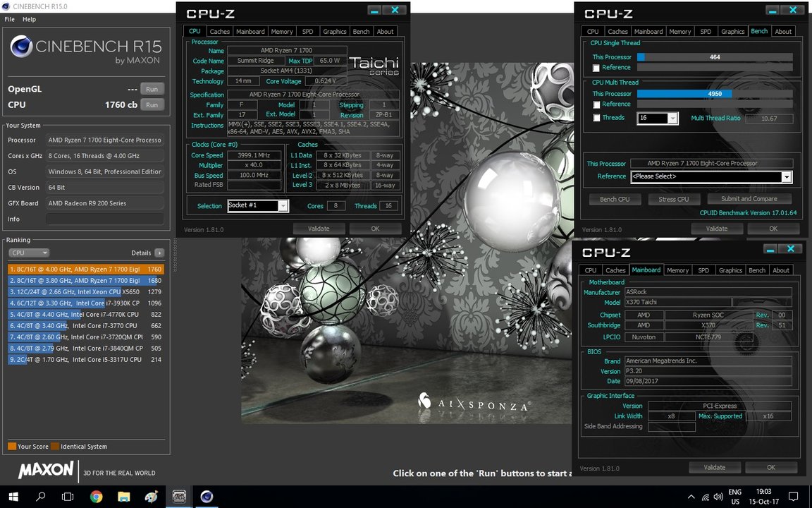Image resolution: width=812 pixels, height=508 pixels.
Task: Click multi thread score bar 4950
Action: (x=715, y=94)
